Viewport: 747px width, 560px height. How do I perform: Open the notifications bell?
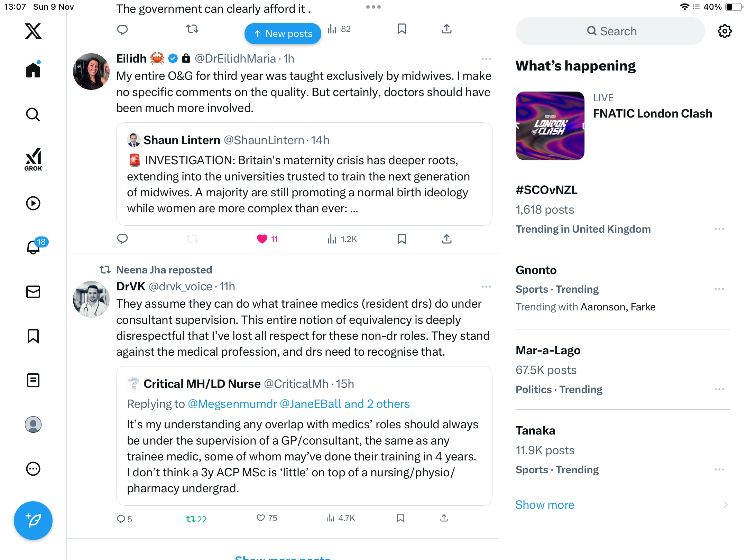point(33,247)
